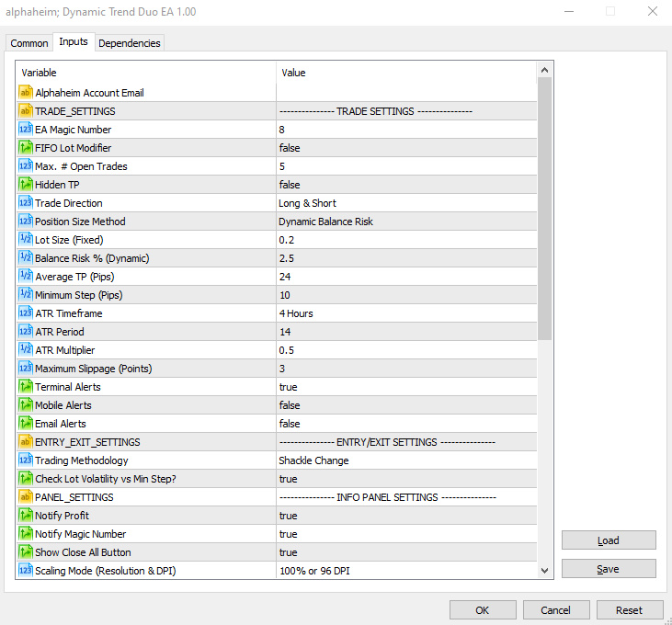Click the boolean icon beside Notify Profit
The width and height of the screenshot is (672, 625).
coord(26,516)
